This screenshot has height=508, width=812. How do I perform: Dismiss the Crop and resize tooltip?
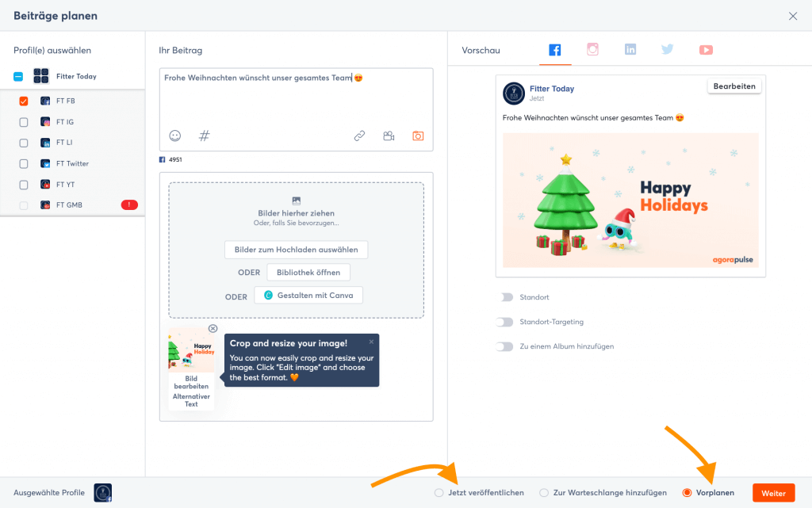[371, 342]
